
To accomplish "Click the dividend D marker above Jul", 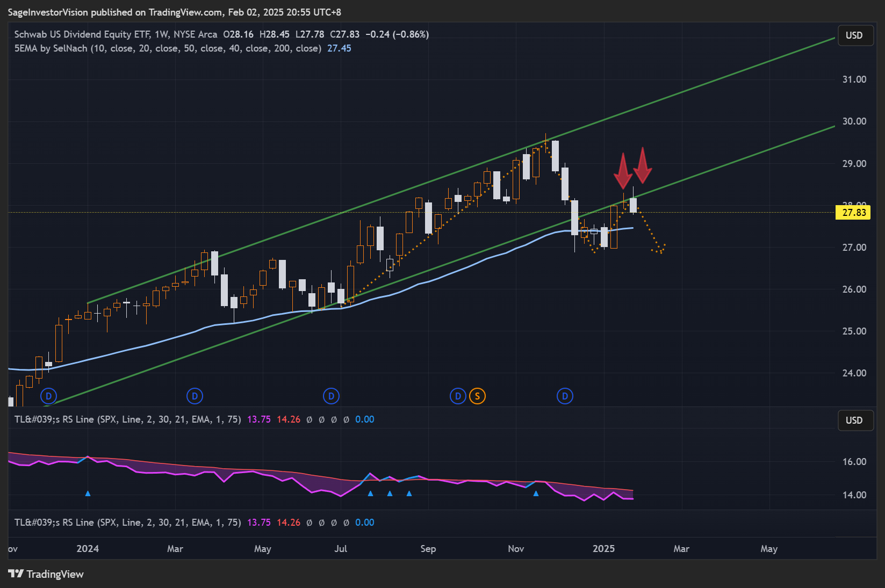I will click(x=331, y=396).
